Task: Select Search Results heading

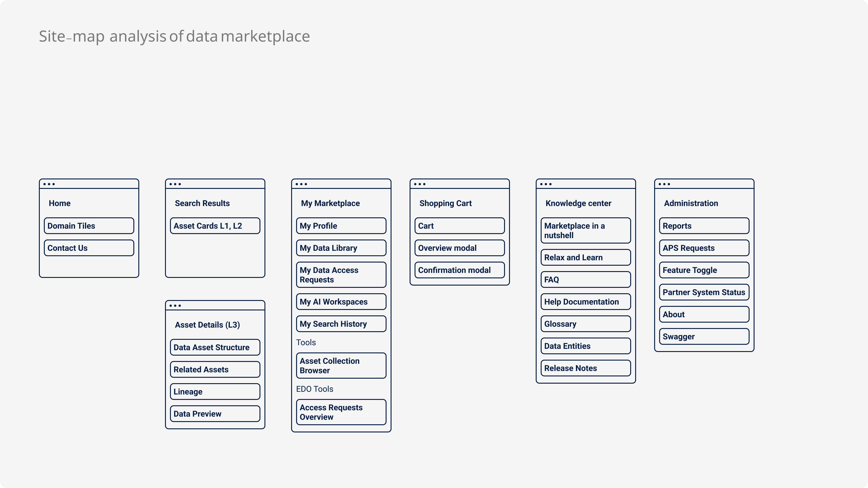Action: point(202,203)
